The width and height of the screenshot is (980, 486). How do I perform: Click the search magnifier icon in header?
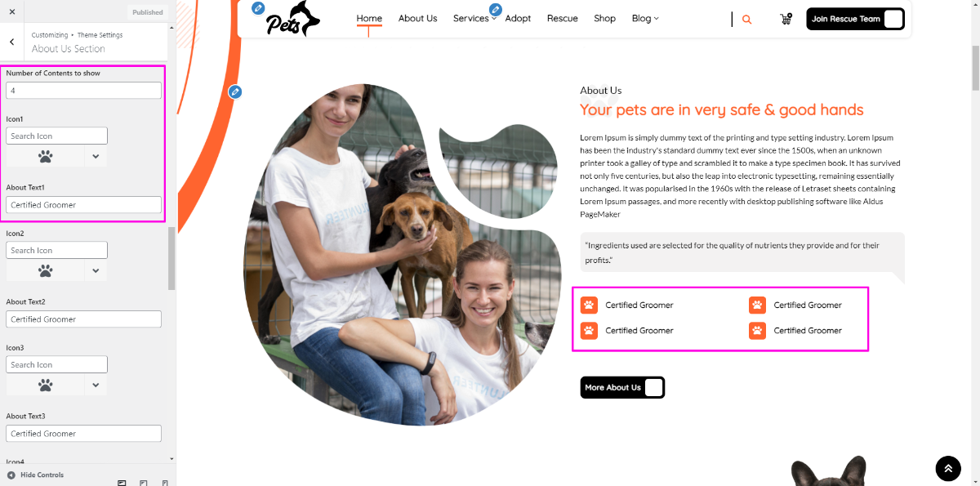[x=746, y=20]
